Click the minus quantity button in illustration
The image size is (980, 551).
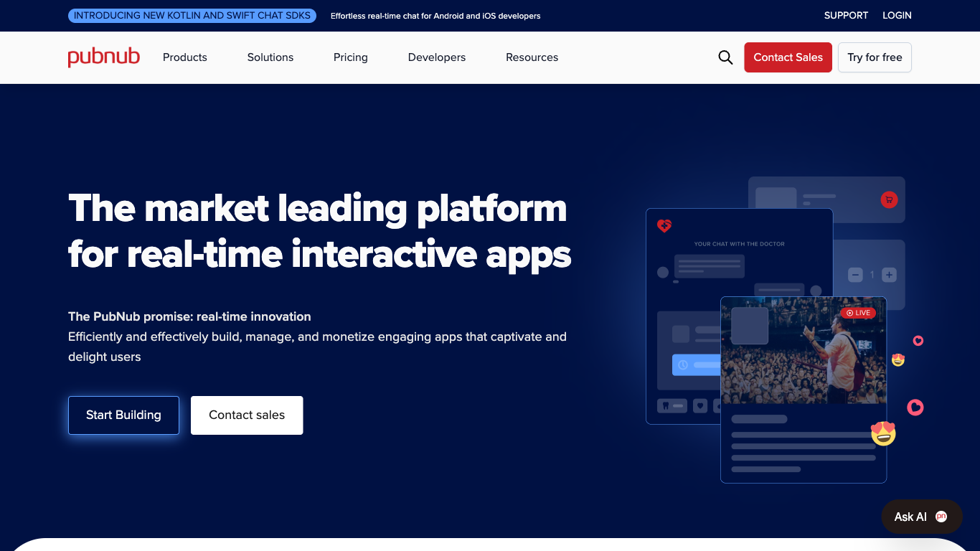pos(855,275)
